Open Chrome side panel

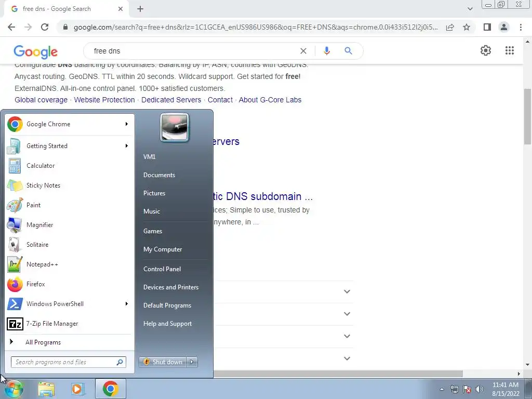point(487,27)
